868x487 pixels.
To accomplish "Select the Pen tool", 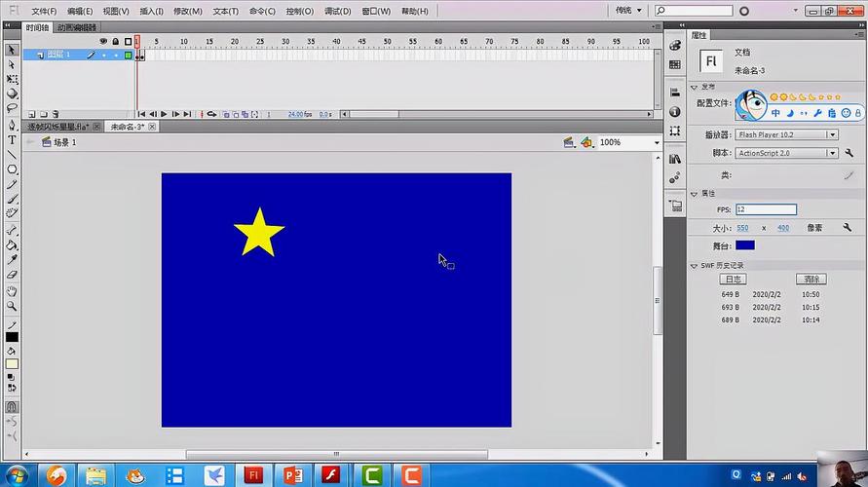I will [x=11, y=126].
